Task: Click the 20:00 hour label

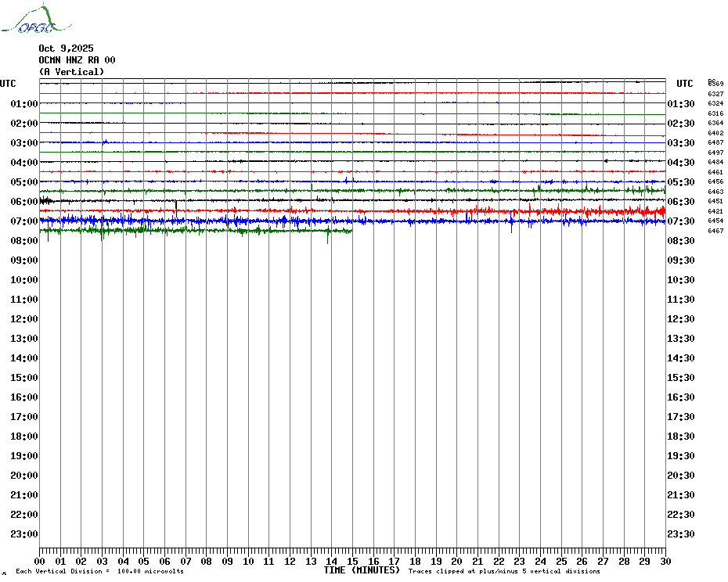Action: click(x=24, y=476)
